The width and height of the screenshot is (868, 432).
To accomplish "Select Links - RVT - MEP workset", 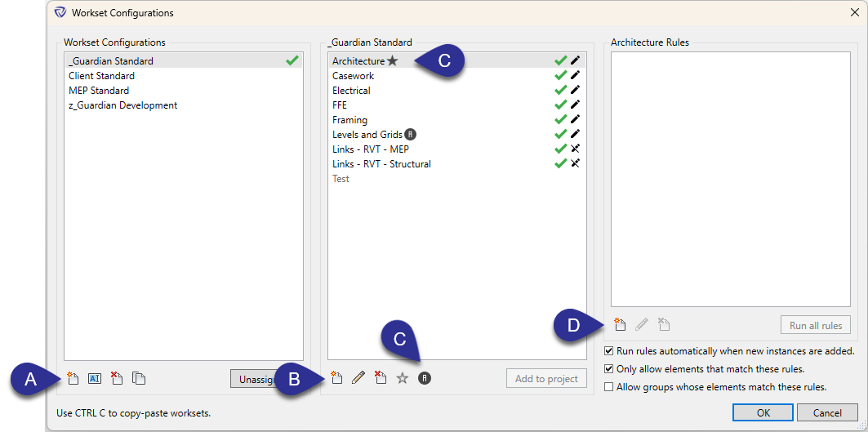I will (456, 149).
